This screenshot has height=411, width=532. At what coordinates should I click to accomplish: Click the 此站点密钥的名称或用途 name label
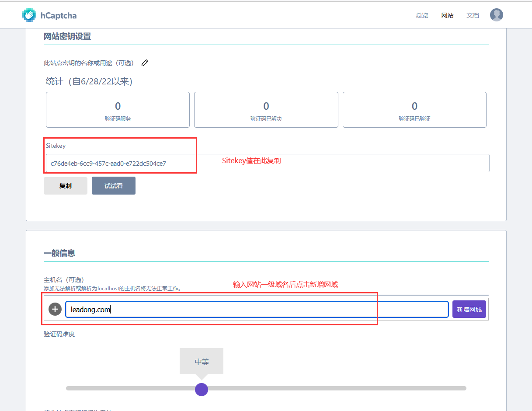point(88,63)
